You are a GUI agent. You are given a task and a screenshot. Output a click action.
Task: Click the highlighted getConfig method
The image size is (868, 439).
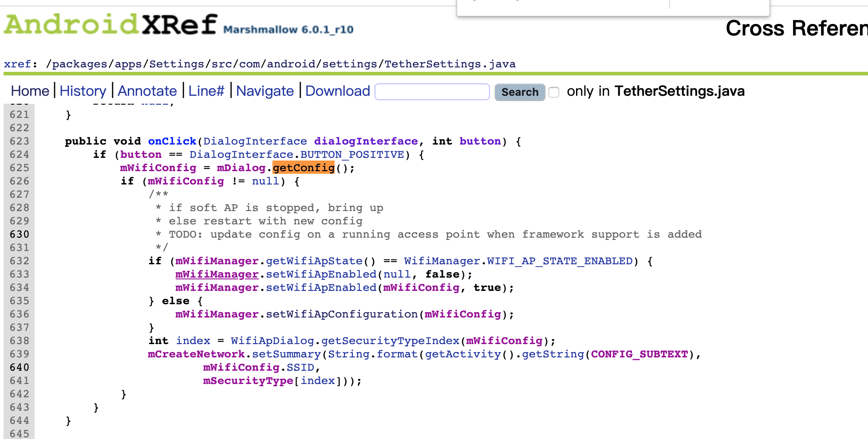pos(304,168)
